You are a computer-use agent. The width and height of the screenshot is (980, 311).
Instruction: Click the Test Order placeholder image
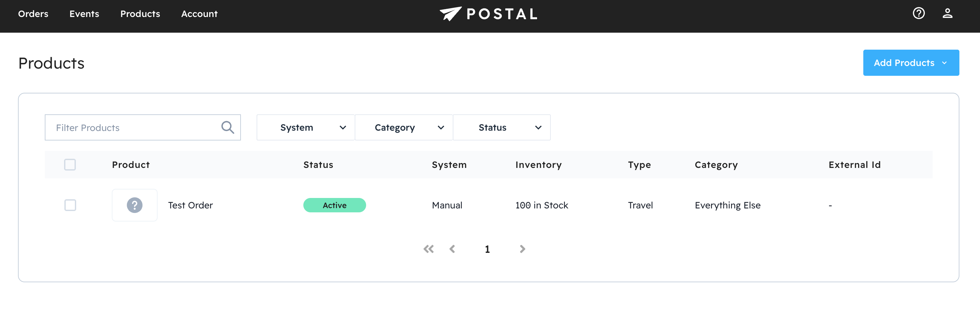coord(134,205)
